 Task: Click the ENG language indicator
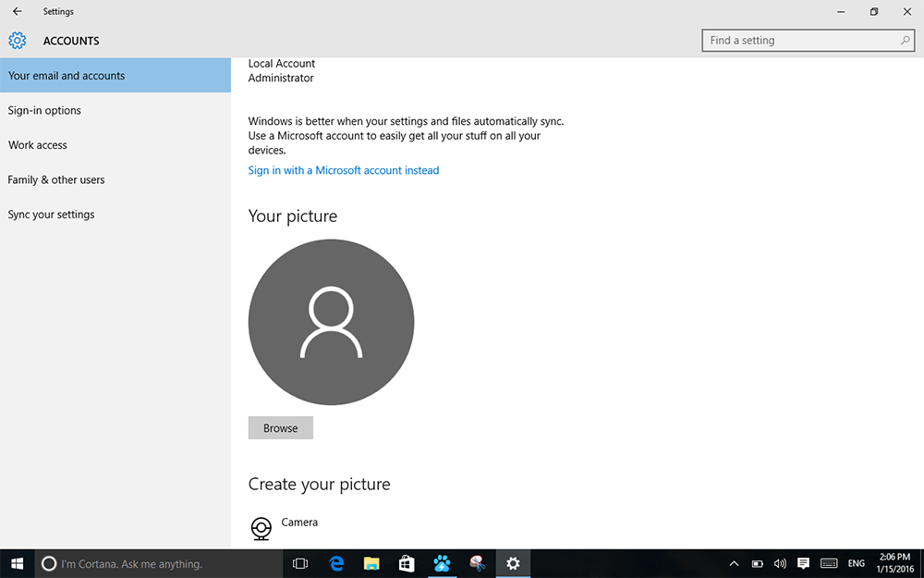pos(857,564)
